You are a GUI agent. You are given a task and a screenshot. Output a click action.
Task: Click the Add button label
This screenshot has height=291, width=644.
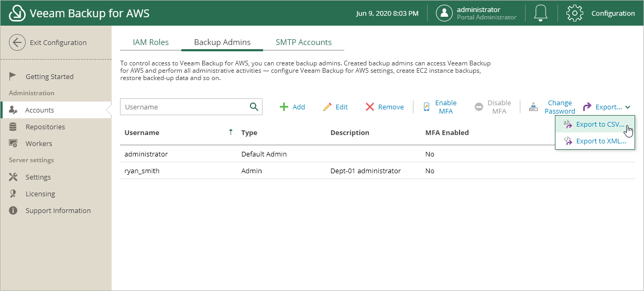click(299, 107)
